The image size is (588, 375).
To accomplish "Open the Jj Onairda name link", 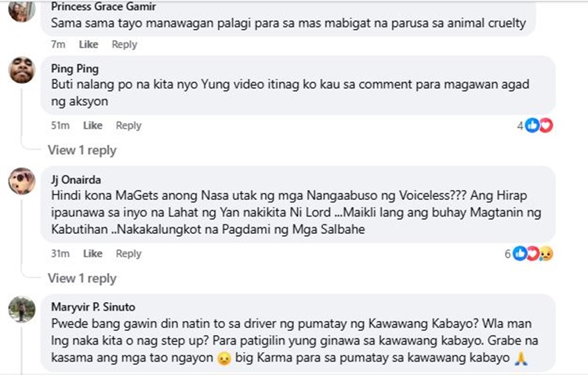I will coord(76,180).
